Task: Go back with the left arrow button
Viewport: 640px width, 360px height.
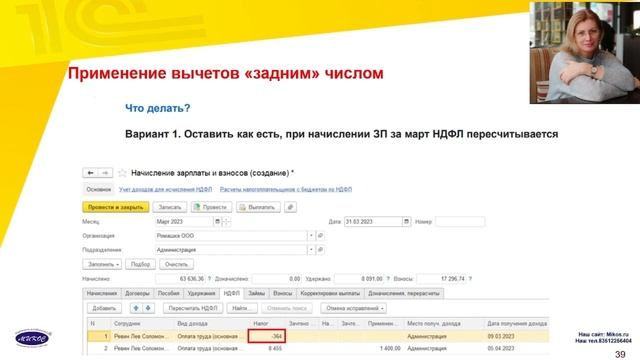Action: [91, 173]
